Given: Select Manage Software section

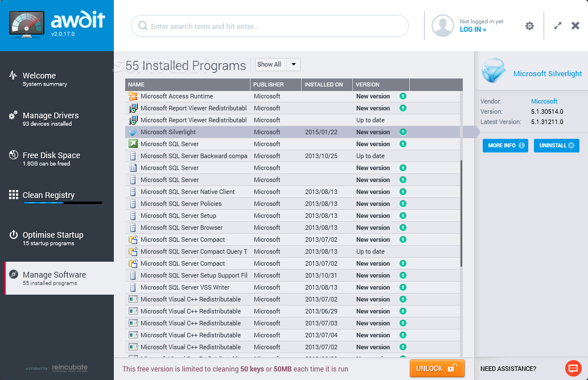Looking at the screenshot, I should [59, 278].
